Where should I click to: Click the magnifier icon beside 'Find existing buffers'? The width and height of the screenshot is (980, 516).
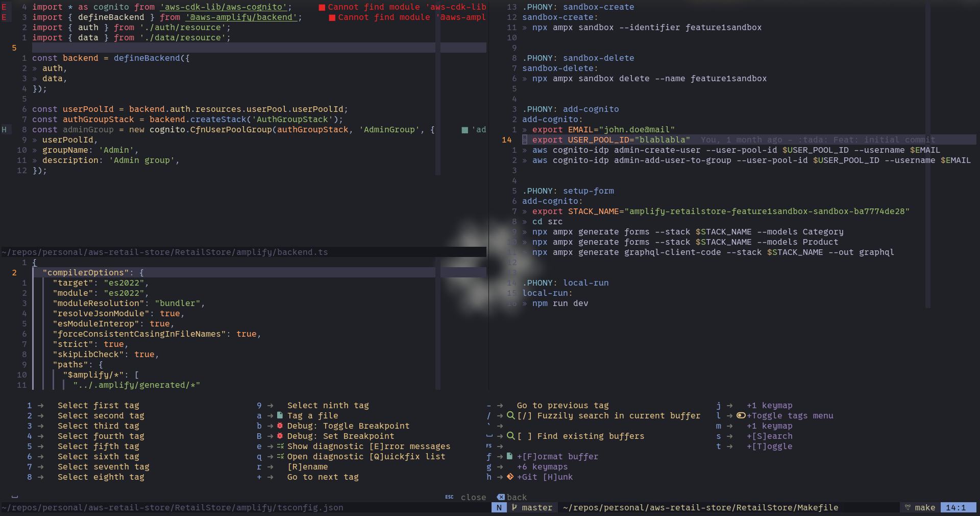(510, 436)
